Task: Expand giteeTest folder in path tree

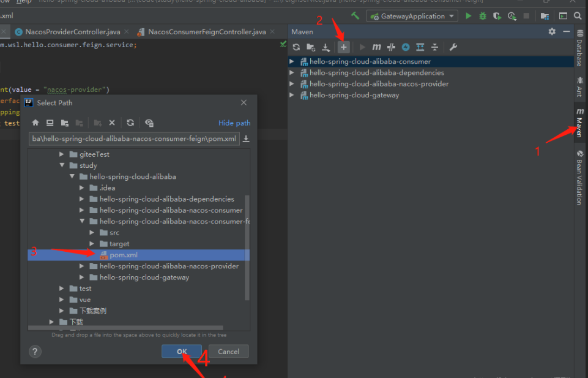Action: tap(62, 154)
